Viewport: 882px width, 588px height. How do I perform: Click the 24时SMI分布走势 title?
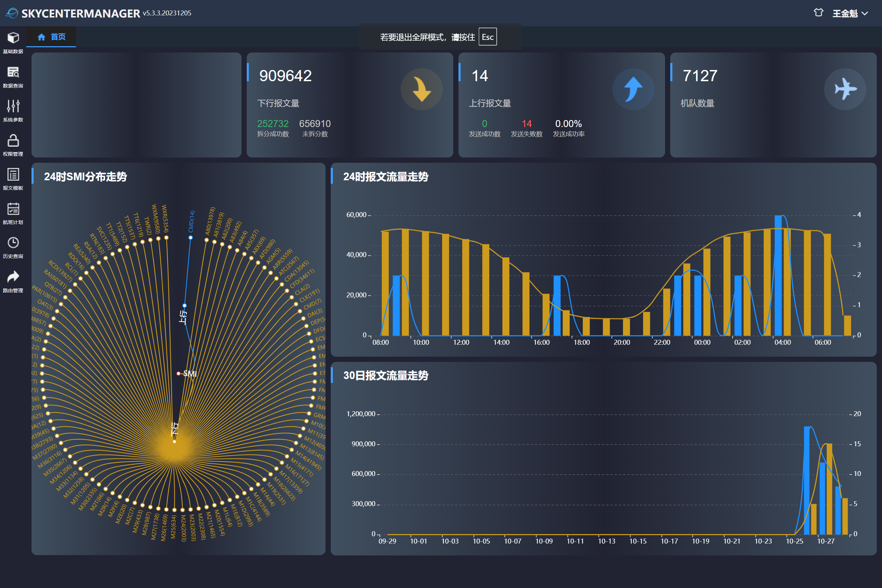pos(85,177)
